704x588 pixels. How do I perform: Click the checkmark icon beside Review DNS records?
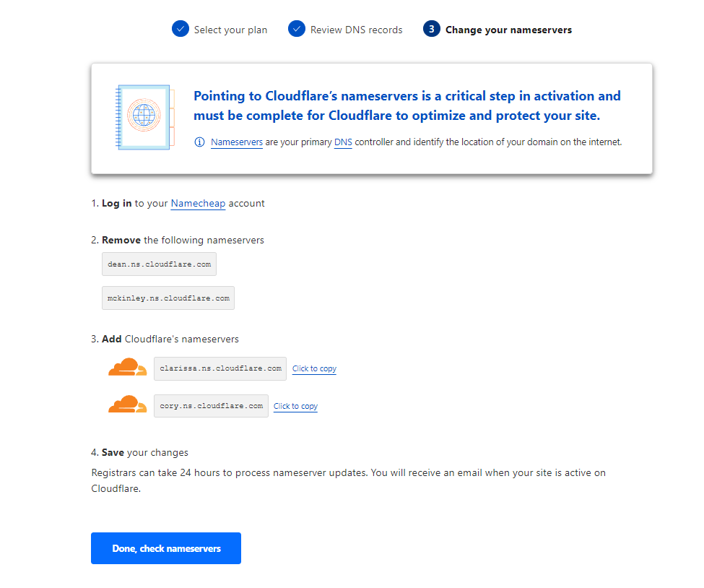coord(296,29)
